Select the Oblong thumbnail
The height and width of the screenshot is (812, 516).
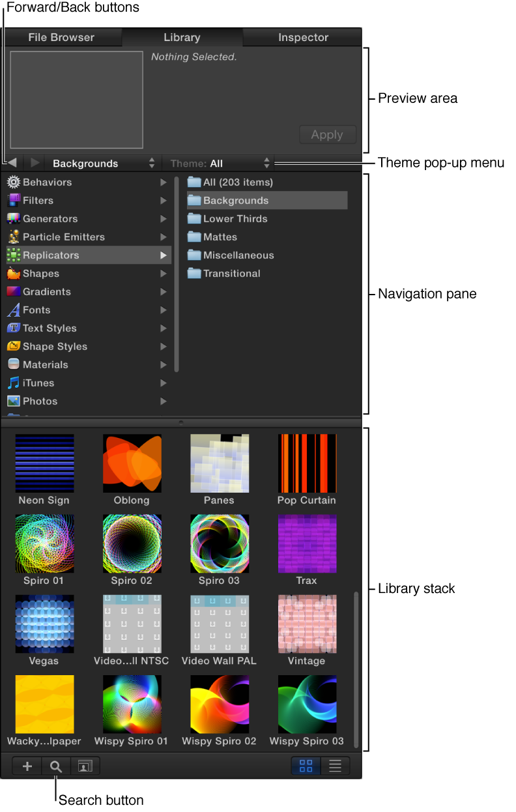pyautogui.click(x=132, y=463)
